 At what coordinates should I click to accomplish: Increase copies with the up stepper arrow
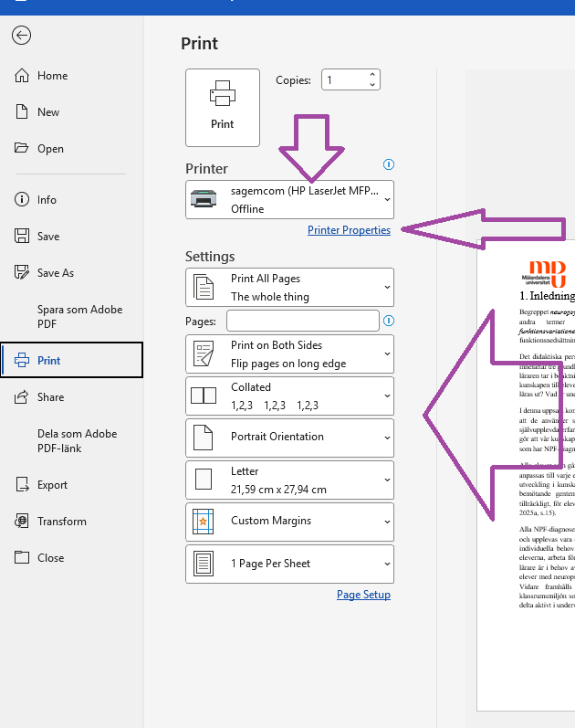point(372,74)
